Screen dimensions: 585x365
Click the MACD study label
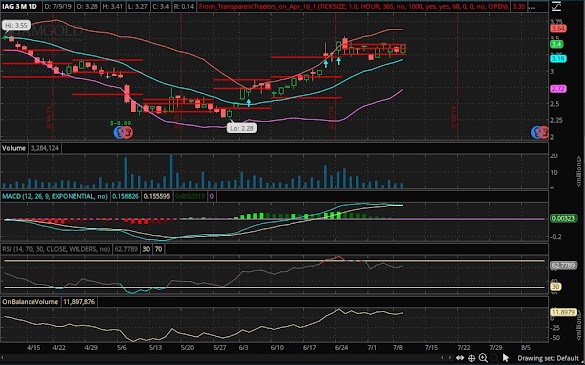pyautogui.click(x=55, y=196)
